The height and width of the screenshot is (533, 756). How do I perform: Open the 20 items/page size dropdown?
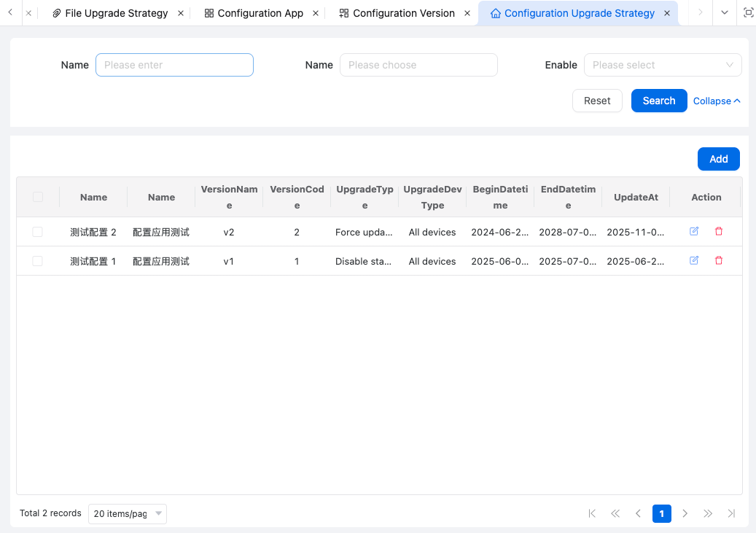click(x=127, y=513)
